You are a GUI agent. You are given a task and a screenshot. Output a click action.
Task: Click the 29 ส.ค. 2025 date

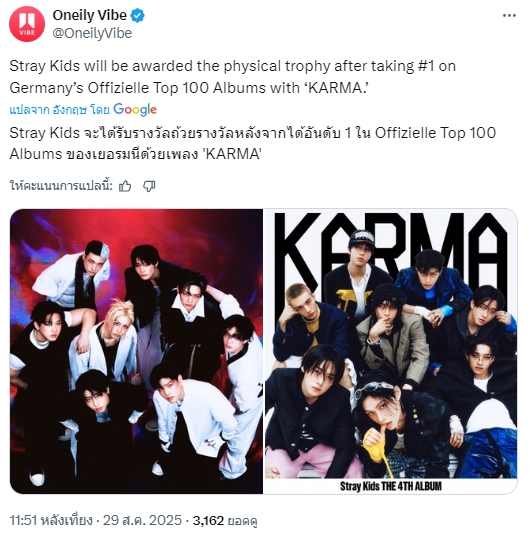tap(142, 520)
